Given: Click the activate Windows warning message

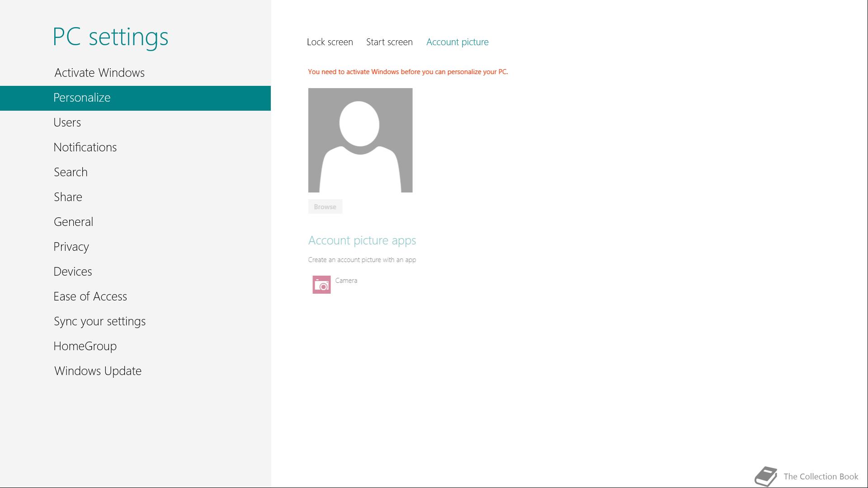Looking at the screenshot, I should pos(408,72).
